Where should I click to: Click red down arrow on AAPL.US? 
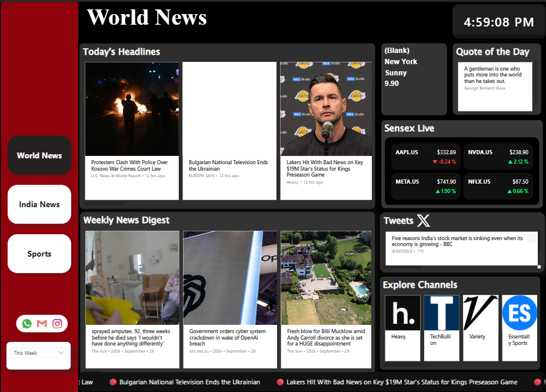(x=435, y=162)
